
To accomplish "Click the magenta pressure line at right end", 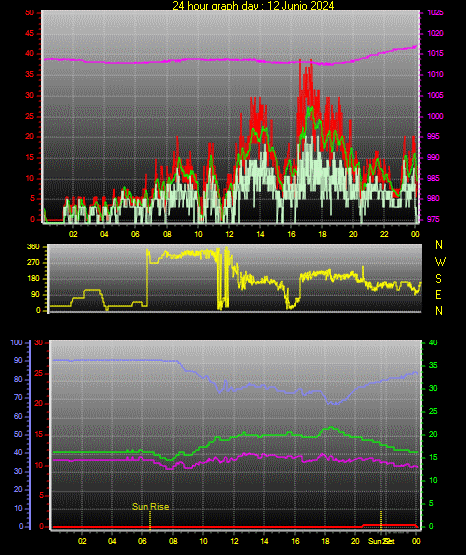I will (415, 47).
